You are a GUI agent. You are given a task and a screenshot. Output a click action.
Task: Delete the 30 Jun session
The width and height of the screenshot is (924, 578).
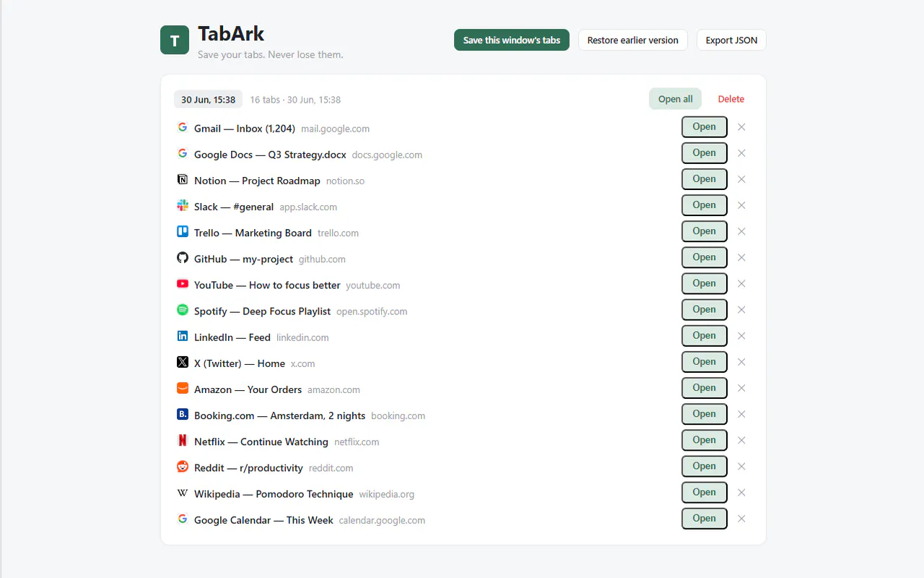731,99
